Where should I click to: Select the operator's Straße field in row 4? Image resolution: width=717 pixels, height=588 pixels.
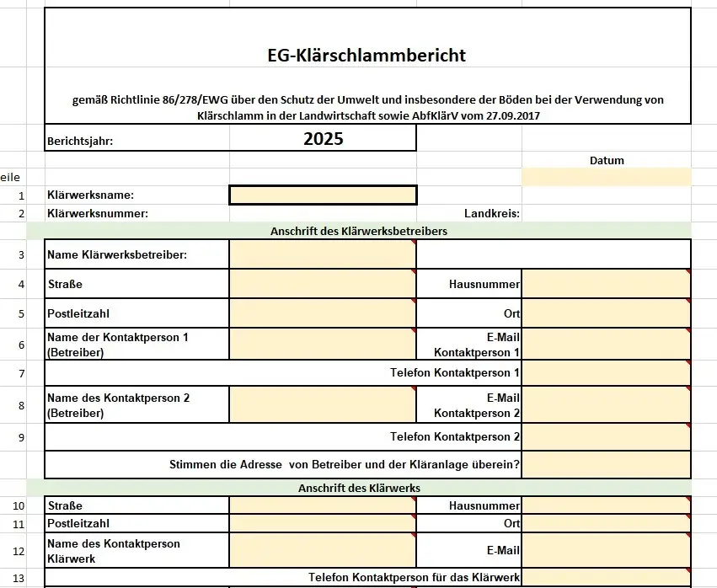click(323, 284)
